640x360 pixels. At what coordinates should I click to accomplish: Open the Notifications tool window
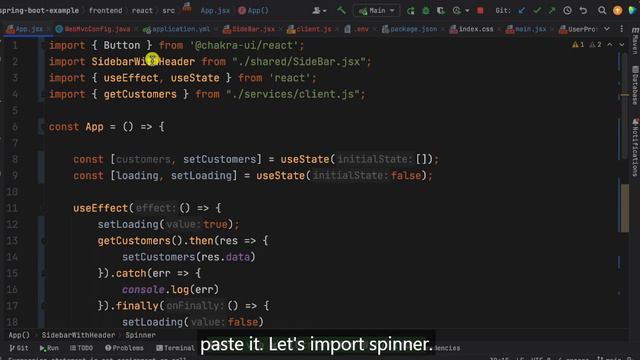point(635,147)
